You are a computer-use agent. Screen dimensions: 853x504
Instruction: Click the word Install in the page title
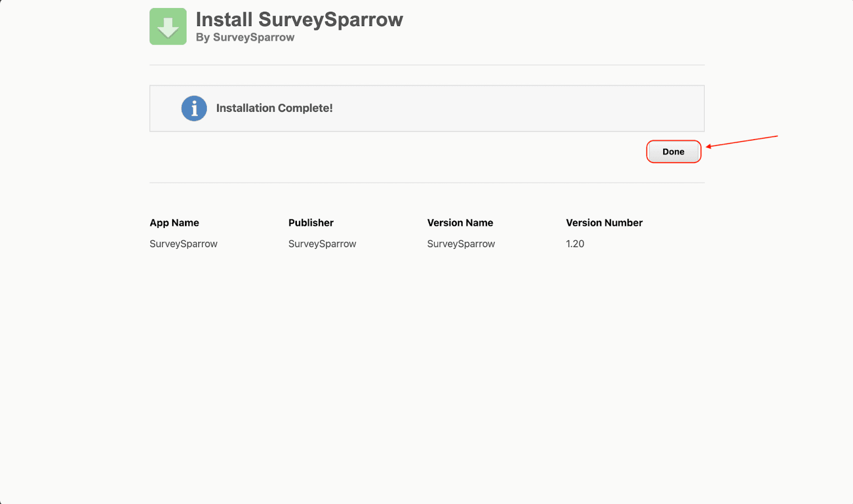tap(224, 20)
